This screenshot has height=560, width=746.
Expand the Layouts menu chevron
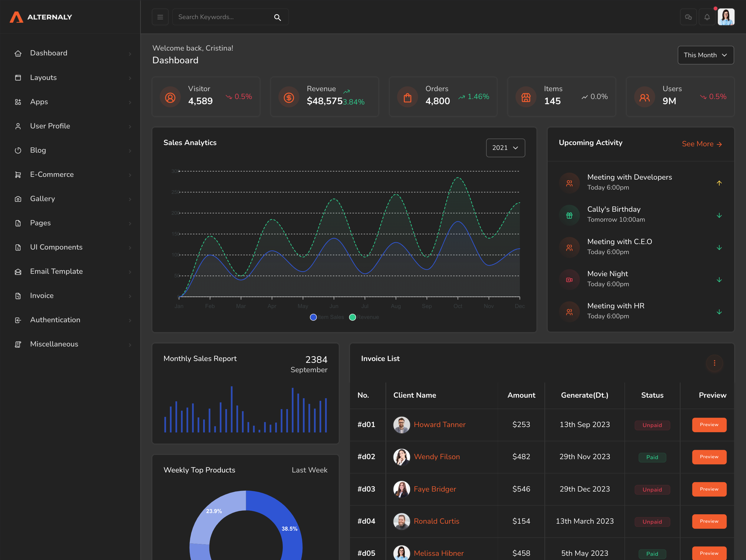pyautogui.click(x=130, y=78)
